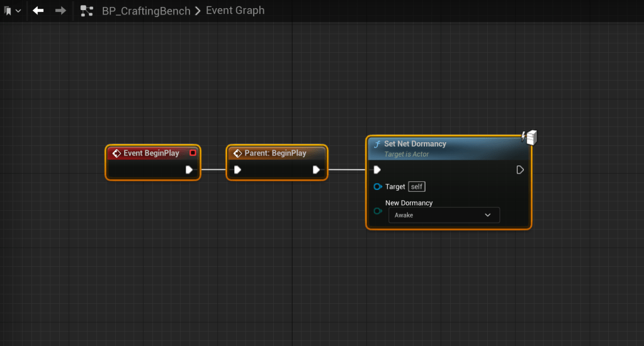The height and width of the screenshot is (346, 644).
Task: Click the blueprint graph icon beside BP_CraftingBench
Action: click(x=87, y=11)
